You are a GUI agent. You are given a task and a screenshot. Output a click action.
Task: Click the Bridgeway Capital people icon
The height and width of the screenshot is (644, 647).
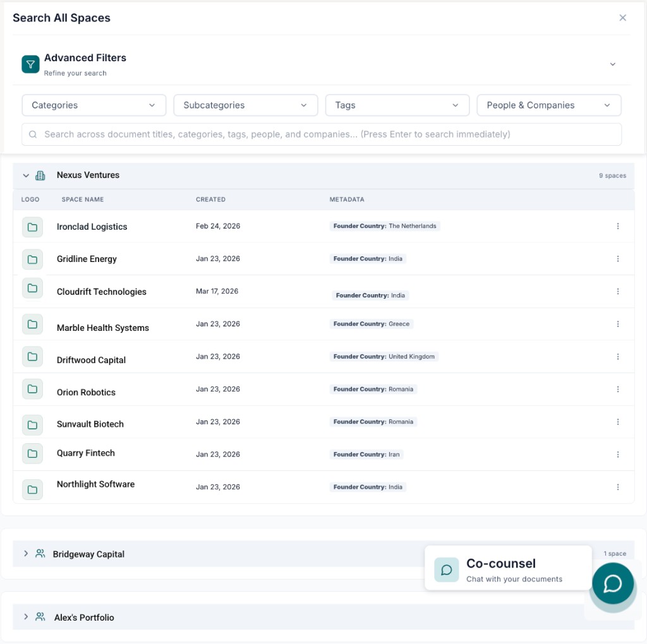point(40,553)
